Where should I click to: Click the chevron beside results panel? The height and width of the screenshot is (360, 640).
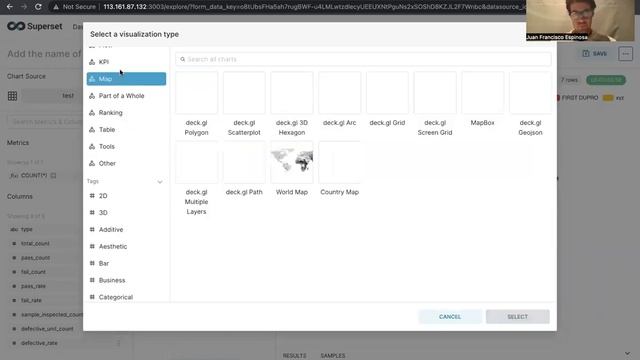coord(627,354)
